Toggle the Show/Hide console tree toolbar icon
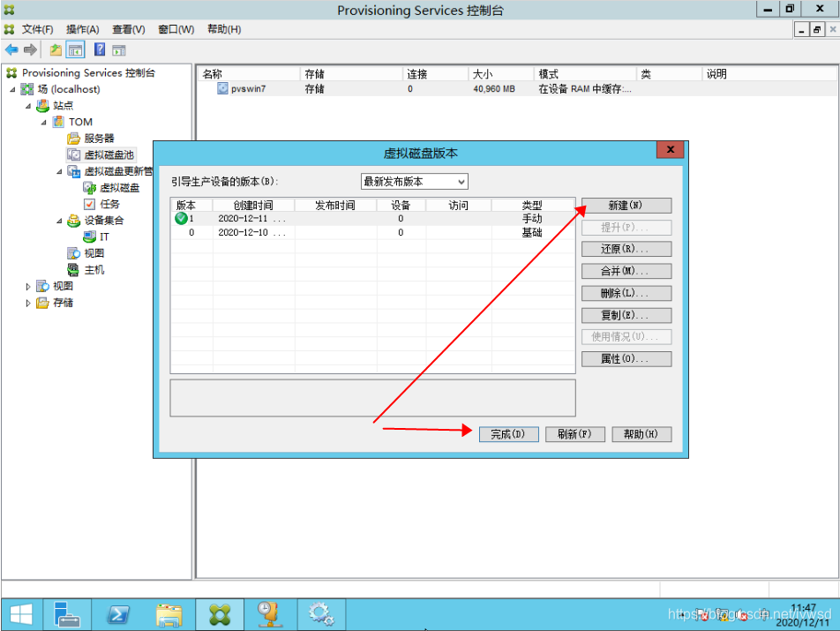840x631 pixels. click(76, 50)
